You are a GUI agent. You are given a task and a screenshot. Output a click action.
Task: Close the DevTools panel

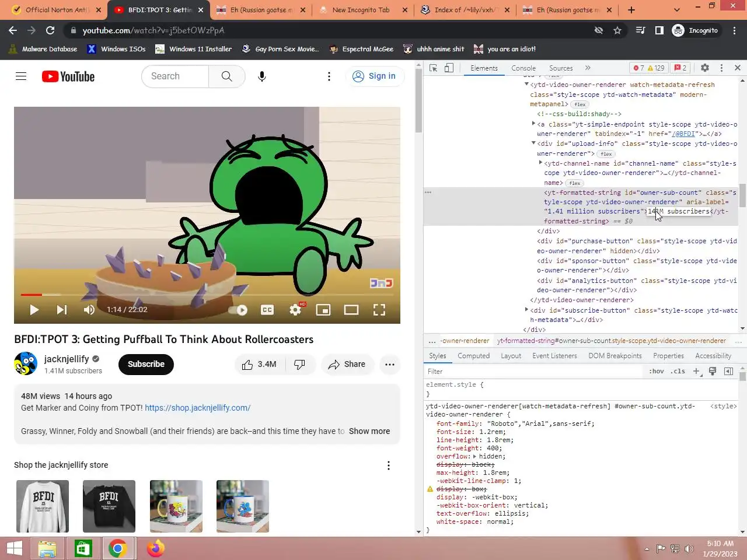[x=738, y=68]
